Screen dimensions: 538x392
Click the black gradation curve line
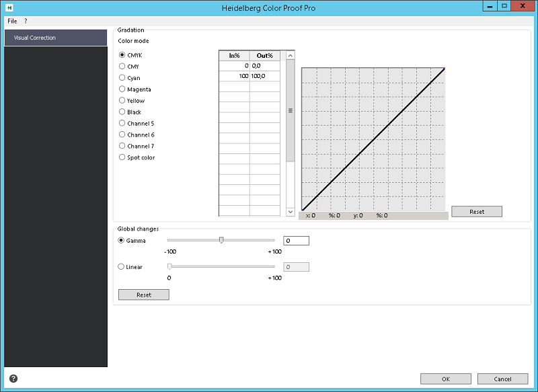click(373, 140)
